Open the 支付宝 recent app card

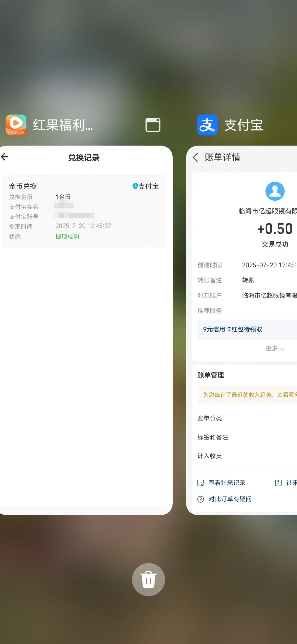[241, 330]
